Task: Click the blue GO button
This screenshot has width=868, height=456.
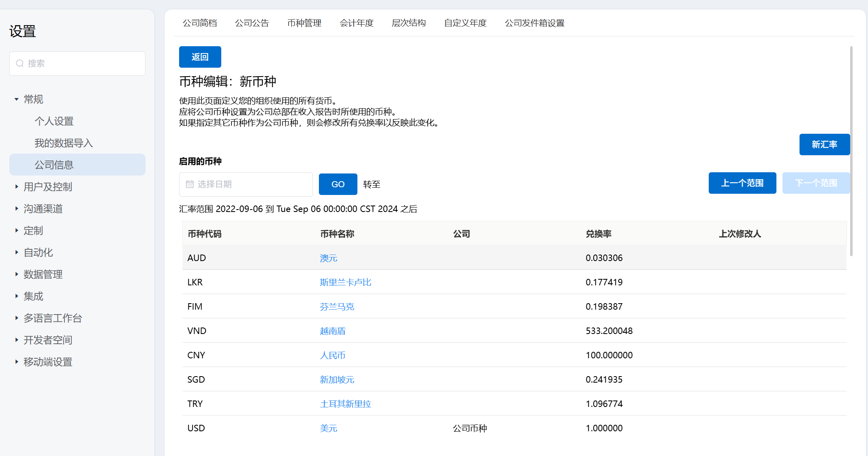Action: [338, 184]
